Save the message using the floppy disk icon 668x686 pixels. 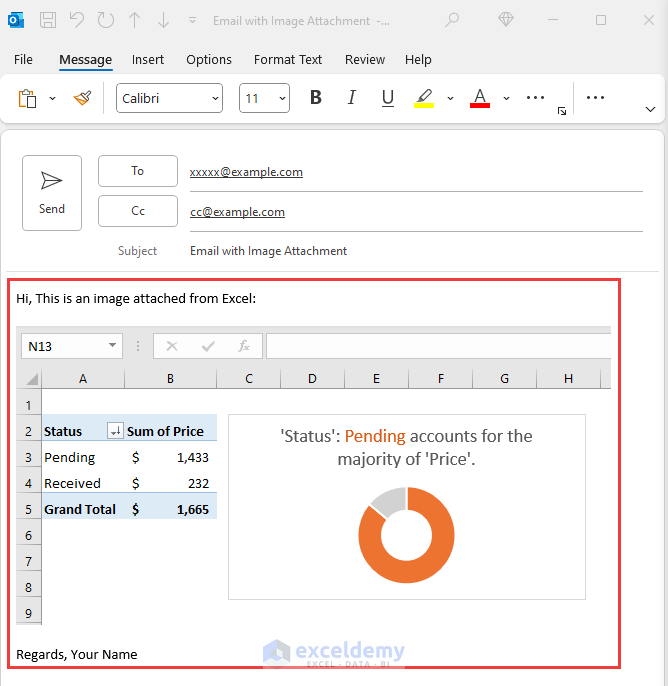click(x=48, y=20)
